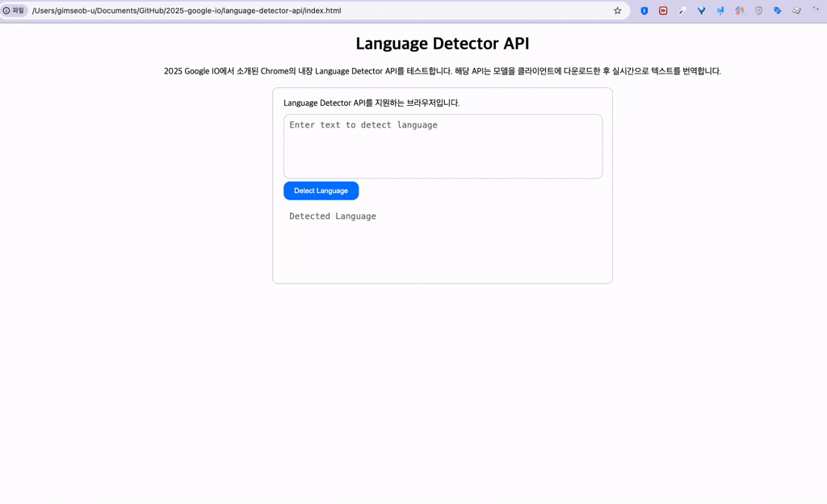Viewport: 827px width, 504px height.
Task: Open the red fast-forward extension icon
Action: 663,10
